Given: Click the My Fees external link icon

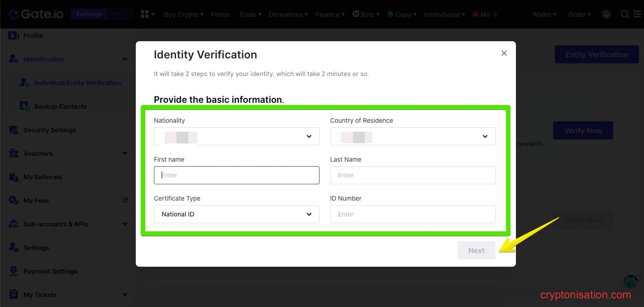Looking at the screenshot, I should [125, 200].
